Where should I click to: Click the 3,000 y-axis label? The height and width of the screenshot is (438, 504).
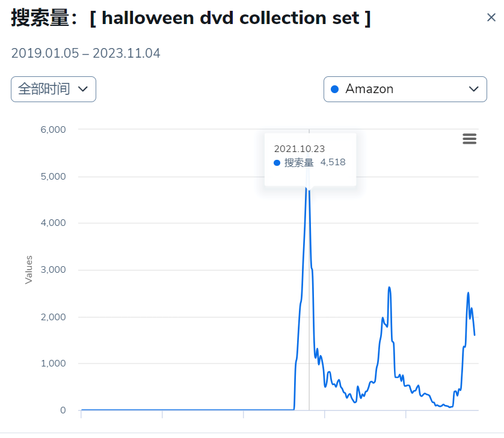pos(53,269)
